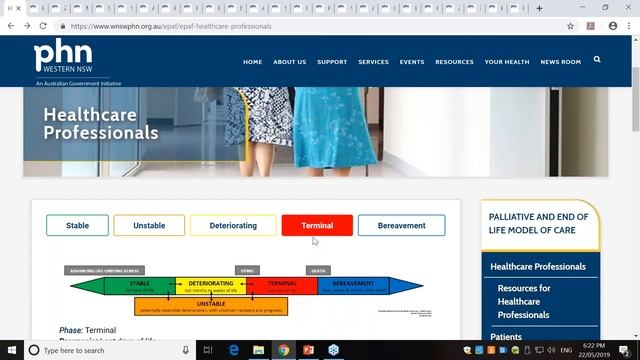Open the SUPPORT menu

pyautogui.click(x=332, y=62)
